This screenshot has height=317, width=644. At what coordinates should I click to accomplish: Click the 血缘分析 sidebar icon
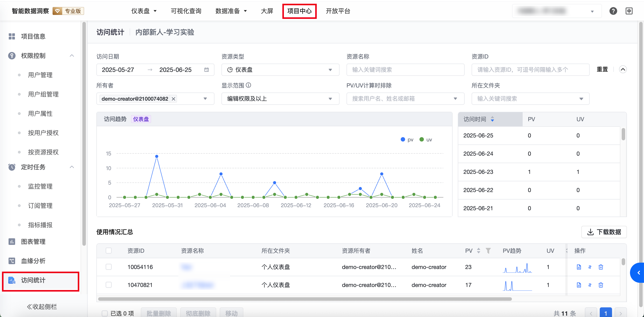tap(12, 261)
